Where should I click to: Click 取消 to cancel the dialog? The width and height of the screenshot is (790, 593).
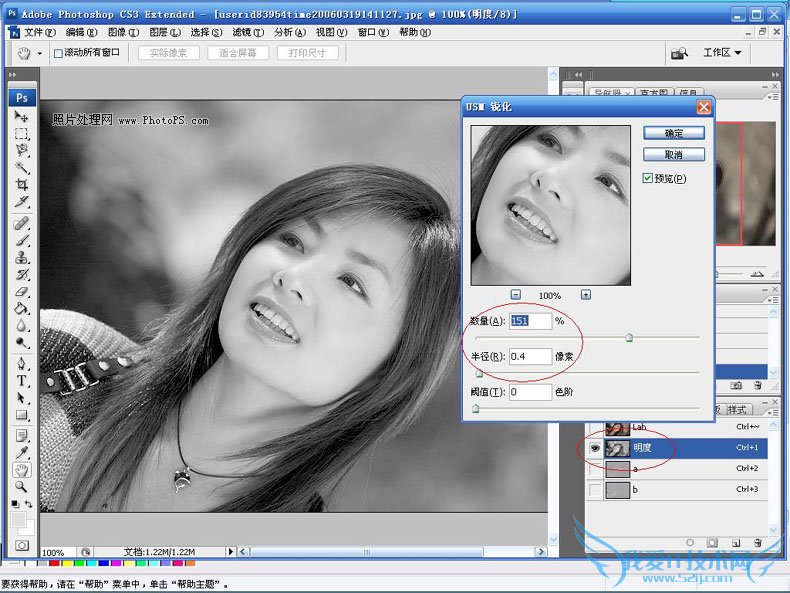coord(673,155)
